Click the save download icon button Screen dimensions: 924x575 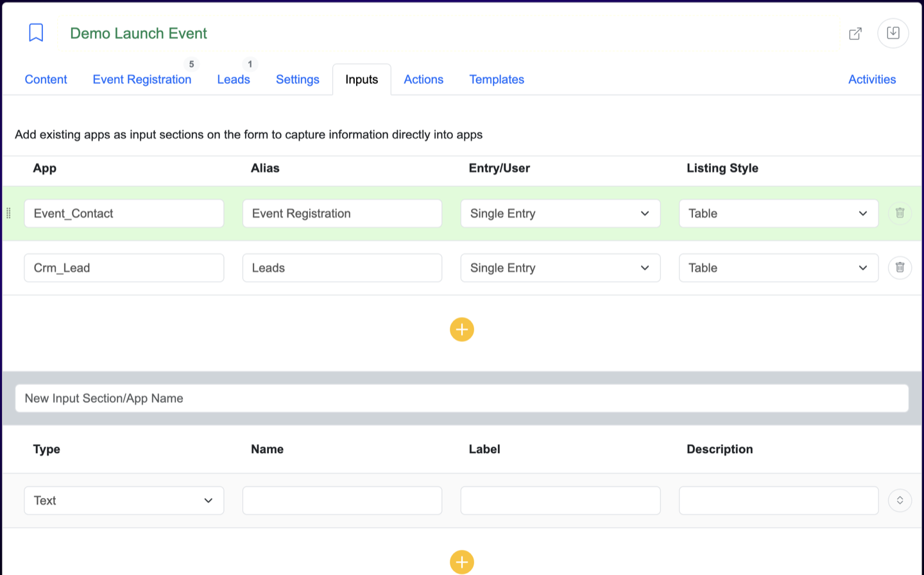pyautogui.click(x=893, y=33)
